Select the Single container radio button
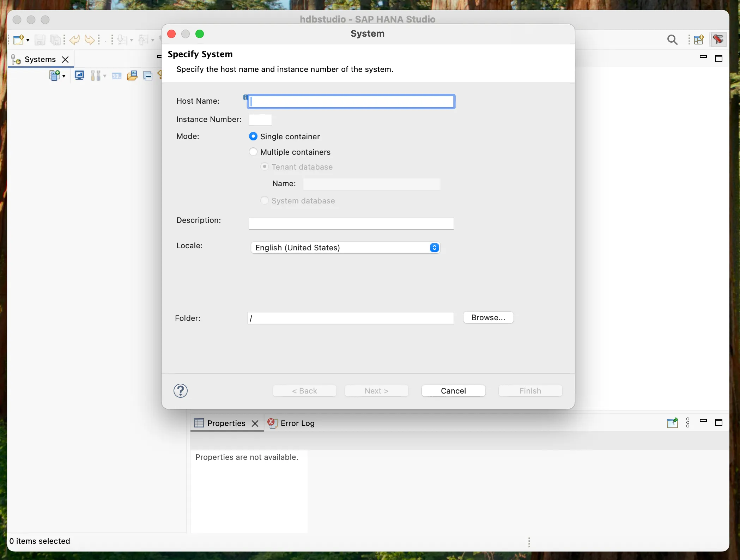The height and width of the screenshot is (560, 740). (x=253, y=136)
